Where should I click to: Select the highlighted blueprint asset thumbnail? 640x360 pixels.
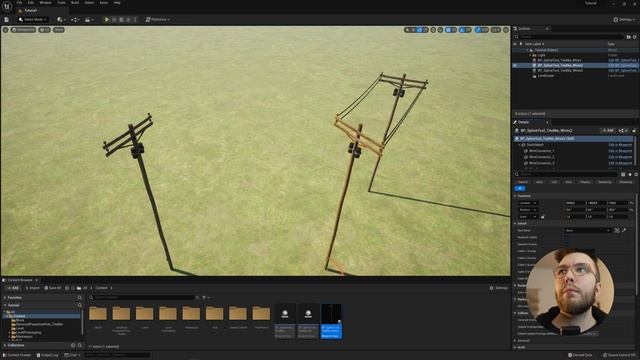pyautogui.click(x=331, y=321)
